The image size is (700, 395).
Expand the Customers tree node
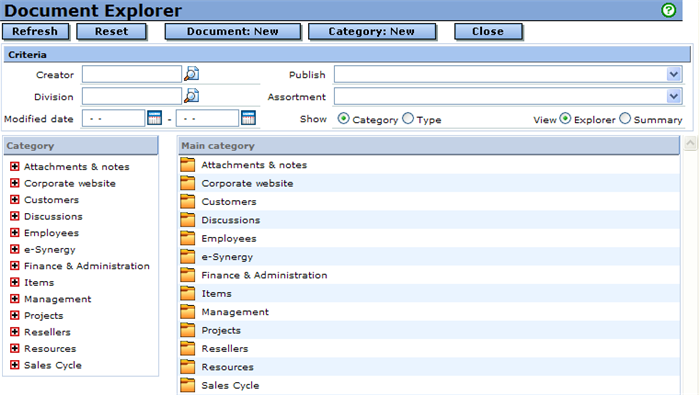point(15,200)
